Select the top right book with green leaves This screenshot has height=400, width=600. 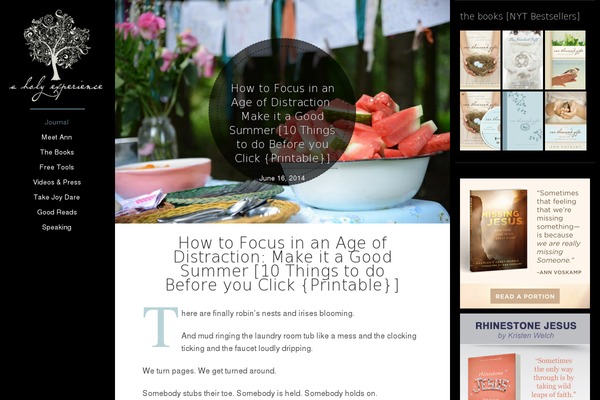click(565, 60)
